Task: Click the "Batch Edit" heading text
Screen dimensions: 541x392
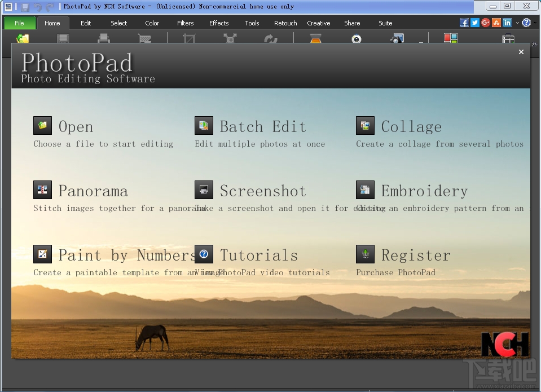Action: point(263,126)
